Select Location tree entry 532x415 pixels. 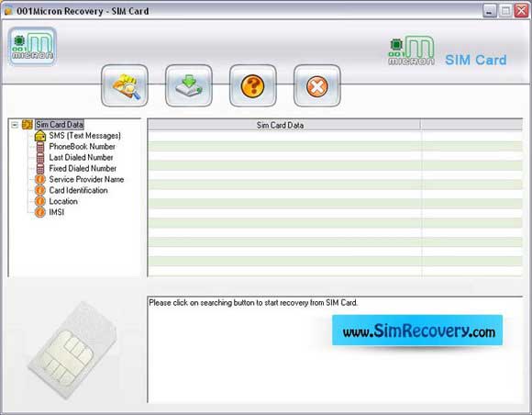(63, 201)
